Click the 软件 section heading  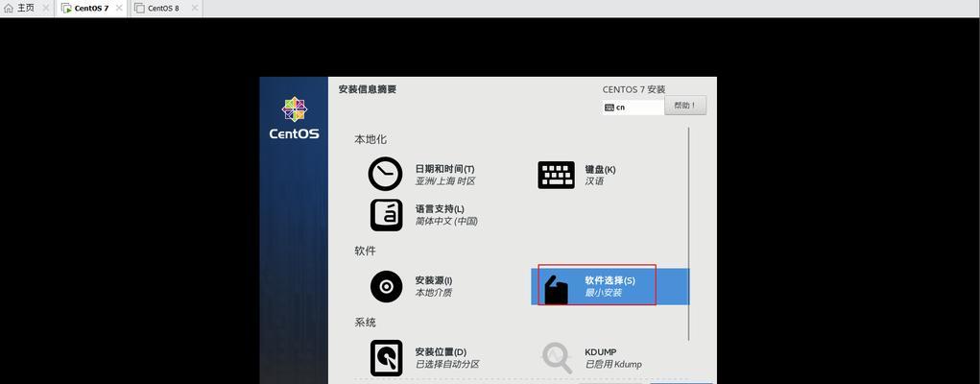click(x=365, y=251)
